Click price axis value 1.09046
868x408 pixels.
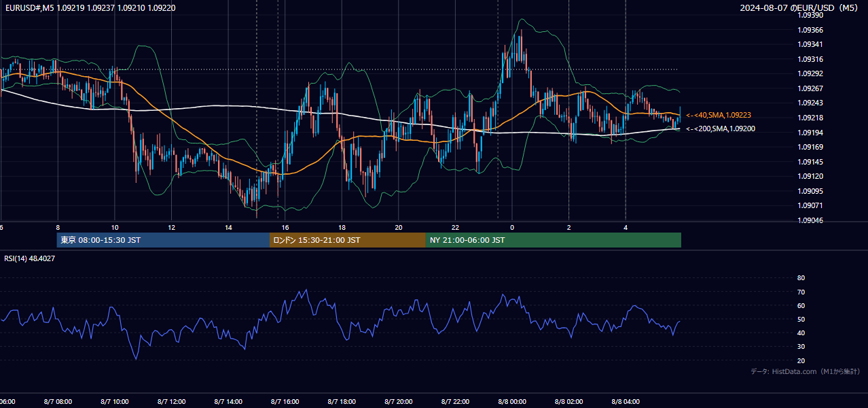(x=811, y=220)
